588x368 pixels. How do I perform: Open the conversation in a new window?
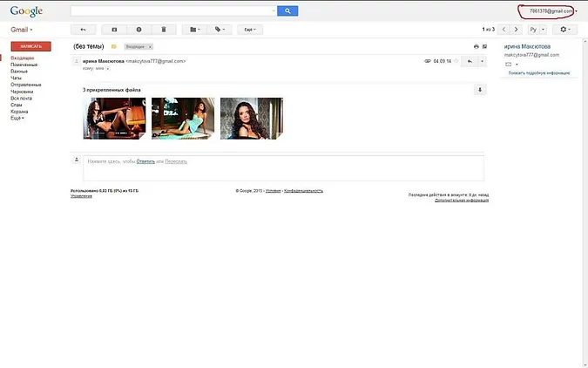[484, 46]
